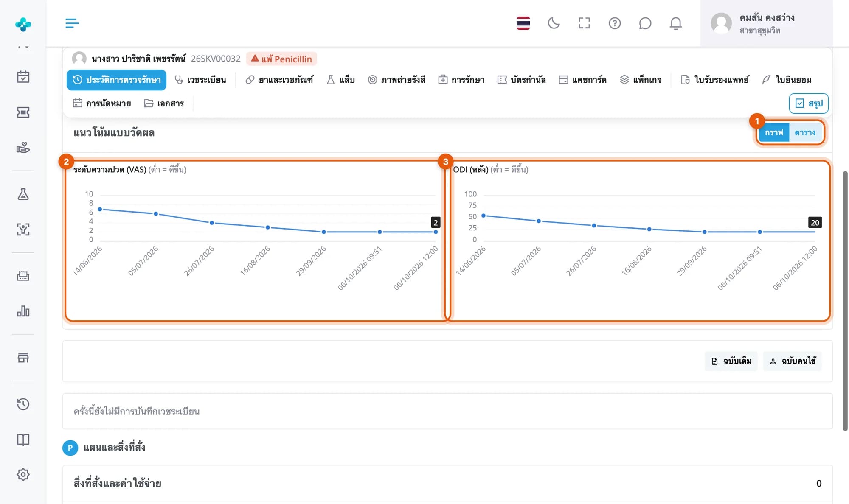The height and width of the screenshot is (504, 849).
Task: Open the แคชการ์ด tab
Action: [x=582, y=80]
